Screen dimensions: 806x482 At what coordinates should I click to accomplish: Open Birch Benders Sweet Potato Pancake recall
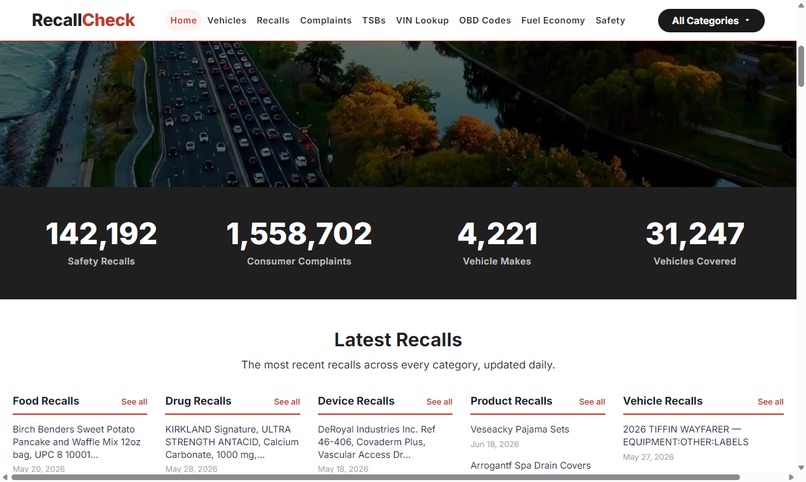[77, 442]
